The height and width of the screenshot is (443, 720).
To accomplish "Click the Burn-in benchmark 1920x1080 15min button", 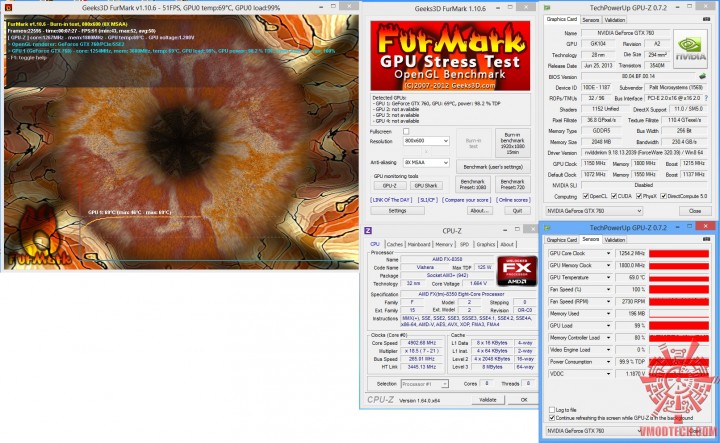I will coord(512,143).
